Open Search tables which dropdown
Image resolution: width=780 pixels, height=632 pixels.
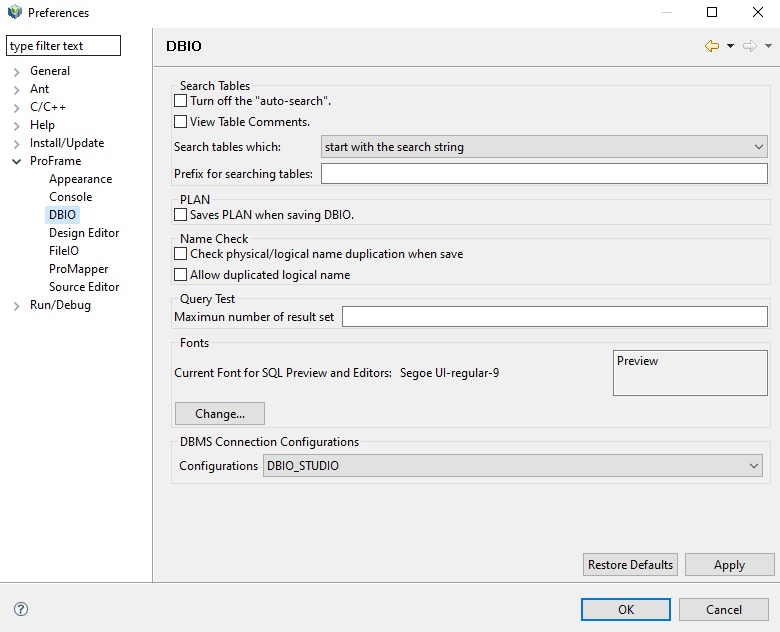pyautogui.click(x=544, y=147)
